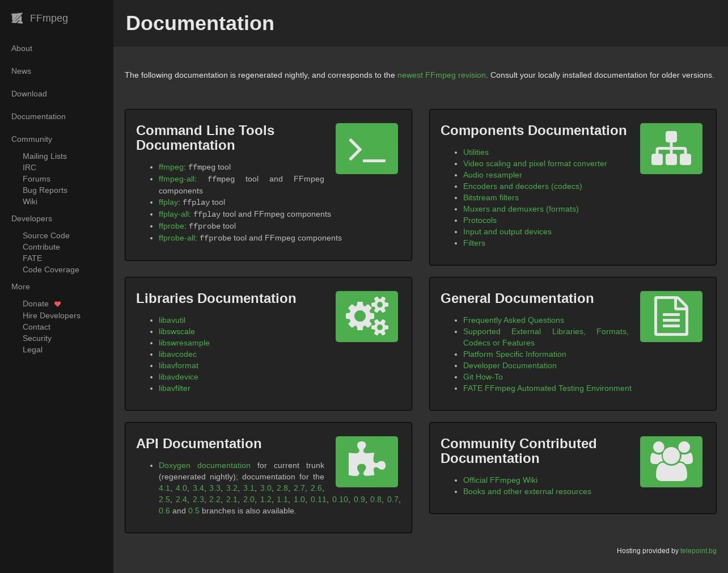Open the Official FFmpeg Wiki link
The width and height of the screenshot is (728, 573).
coord(500,480)
